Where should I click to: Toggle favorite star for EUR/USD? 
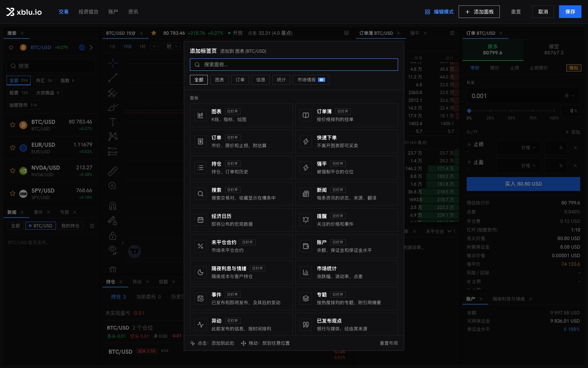[x=13, y=148]
